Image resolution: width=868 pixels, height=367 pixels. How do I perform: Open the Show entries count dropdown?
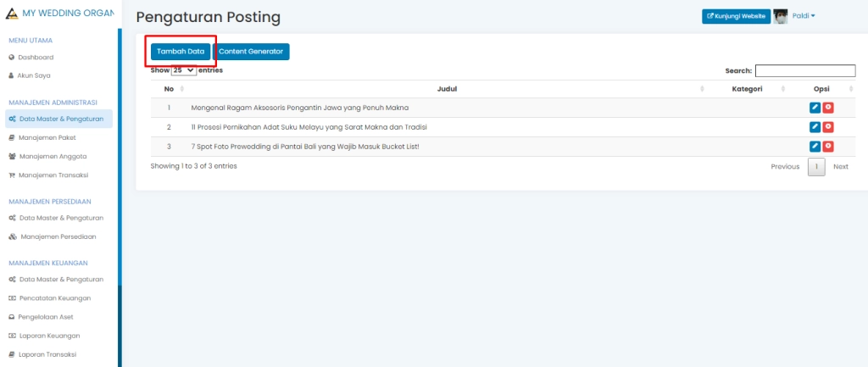coord(183,71)
